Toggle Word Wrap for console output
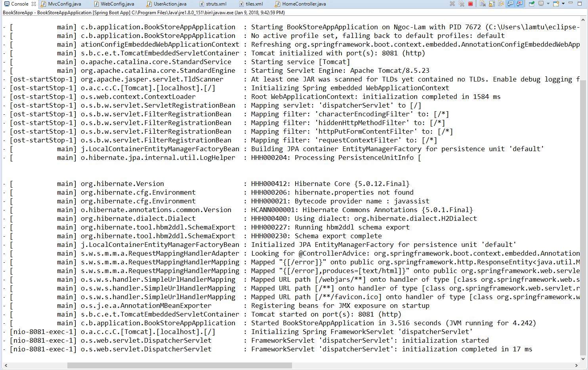The height and width of the screenshot is (370, 588). 501,4
